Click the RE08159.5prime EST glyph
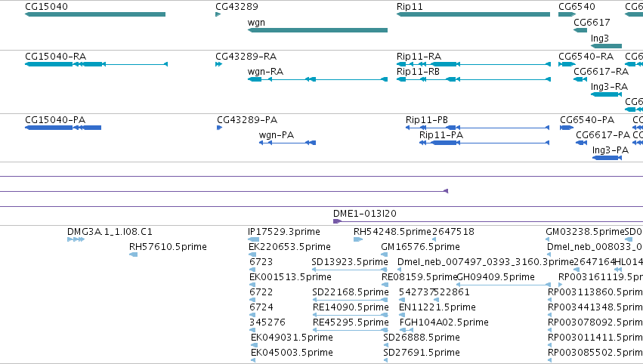Image resolution: width=643 pixels, height=364 pixels. pyautogui.click(x=385, y=285)
